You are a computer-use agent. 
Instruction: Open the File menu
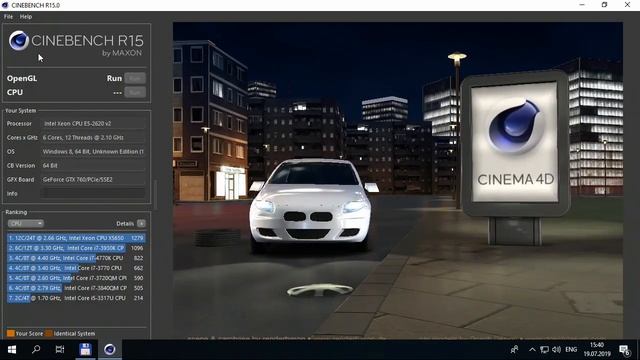coord(8,17)
